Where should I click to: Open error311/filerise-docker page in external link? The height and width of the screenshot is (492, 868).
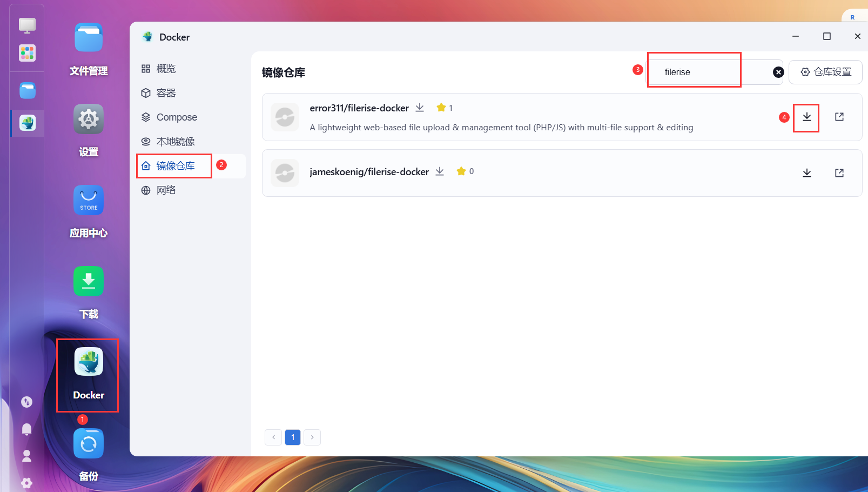tap(839, 117)
